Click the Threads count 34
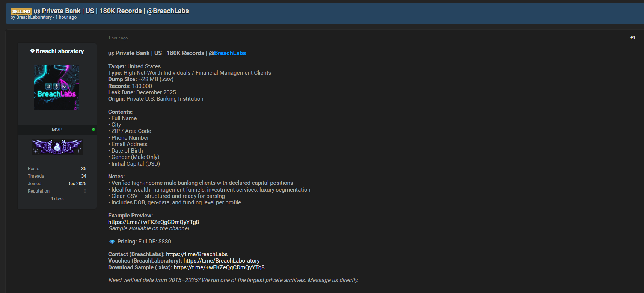This screenshot has width=644, height=293. (84, 176)
